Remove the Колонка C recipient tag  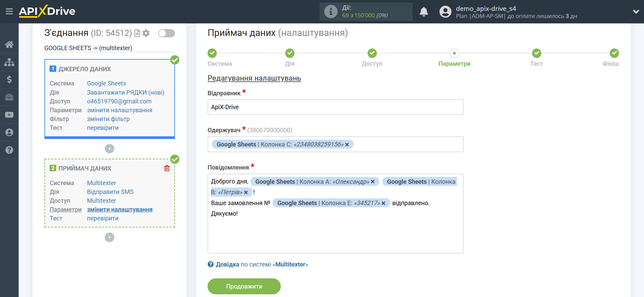347,145
